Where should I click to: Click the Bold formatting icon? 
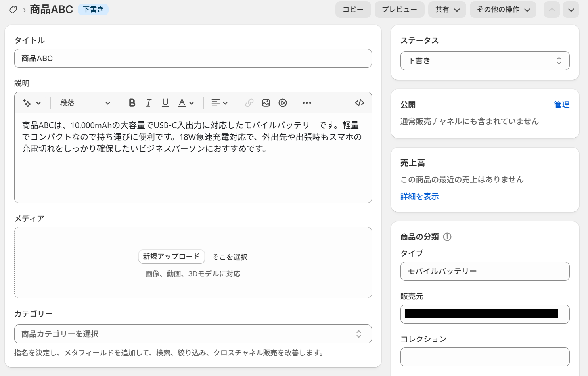click(x=132, y=103)
